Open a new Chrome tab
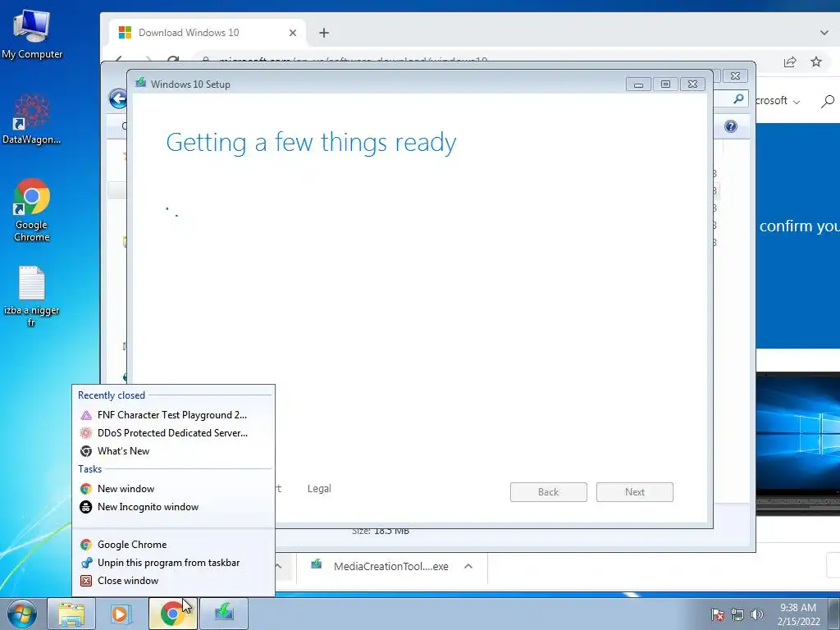This screenshot has width=840, height=630. pos(323,33)
